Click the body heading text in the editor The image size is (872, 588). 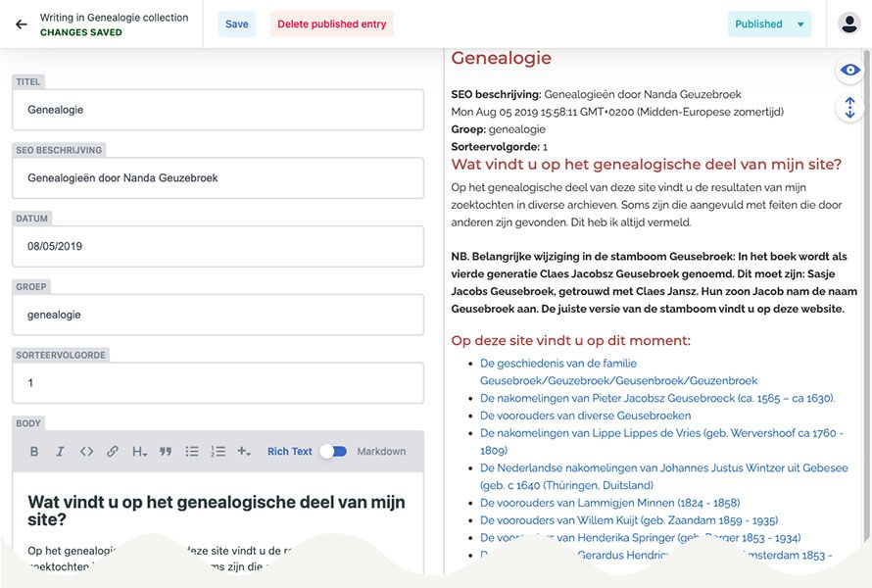tap(217, 511)
